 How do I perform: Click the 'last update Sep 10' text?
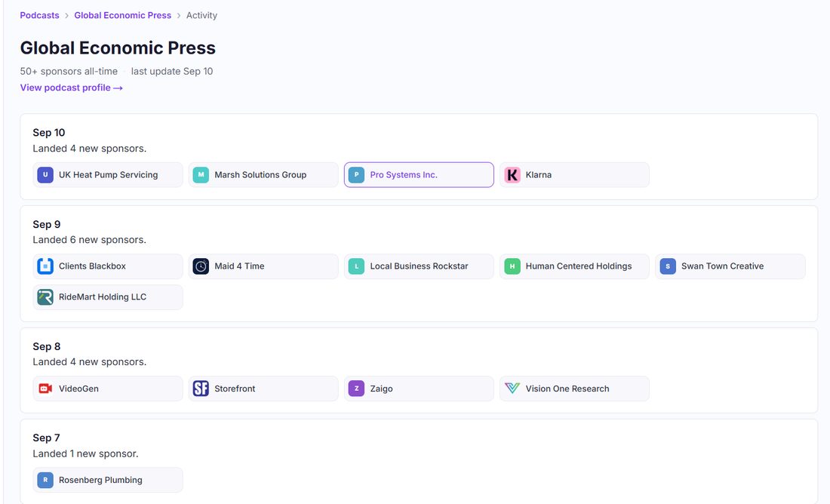coord(172,72)
